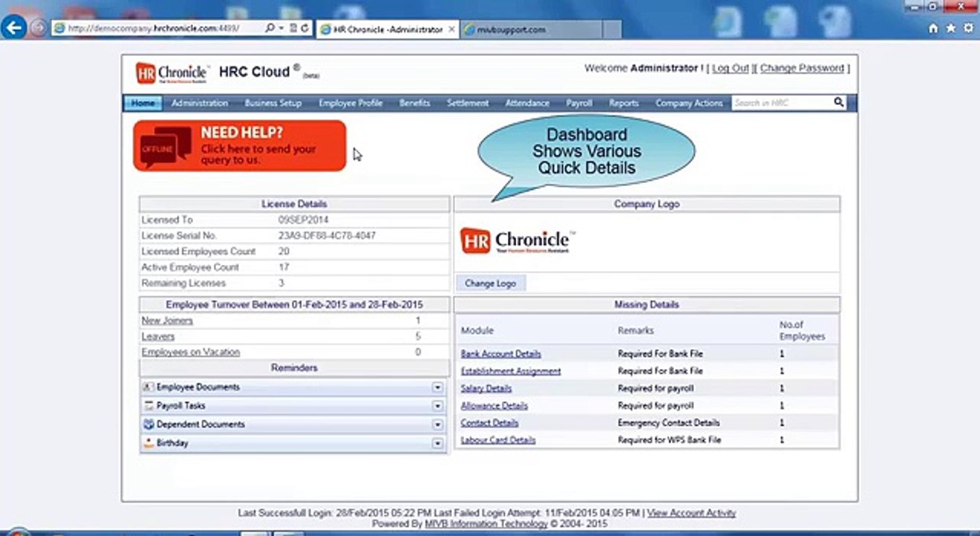Click the HR Chronicle company logo image
This screenshot has height=536, width=980.
518,240
